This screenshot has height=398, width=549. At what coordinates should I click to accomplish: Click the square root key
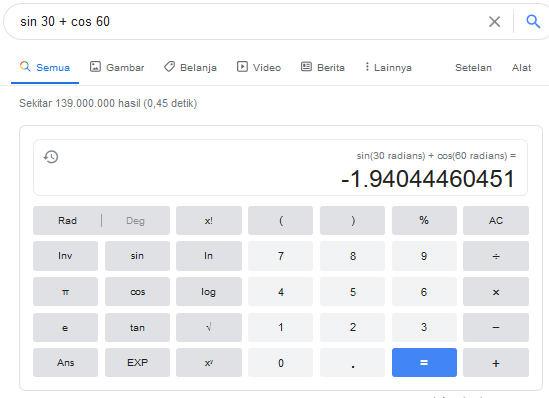209,327
